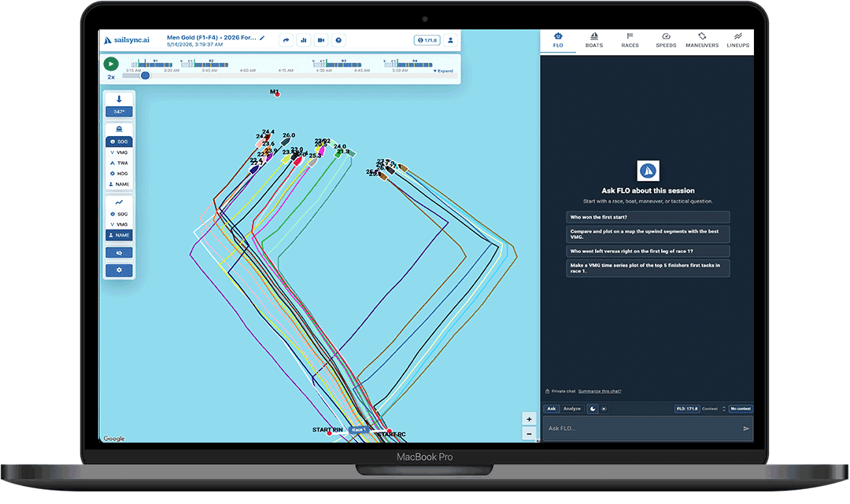
Task: Open the user profile icon
Action: (450, 40)
